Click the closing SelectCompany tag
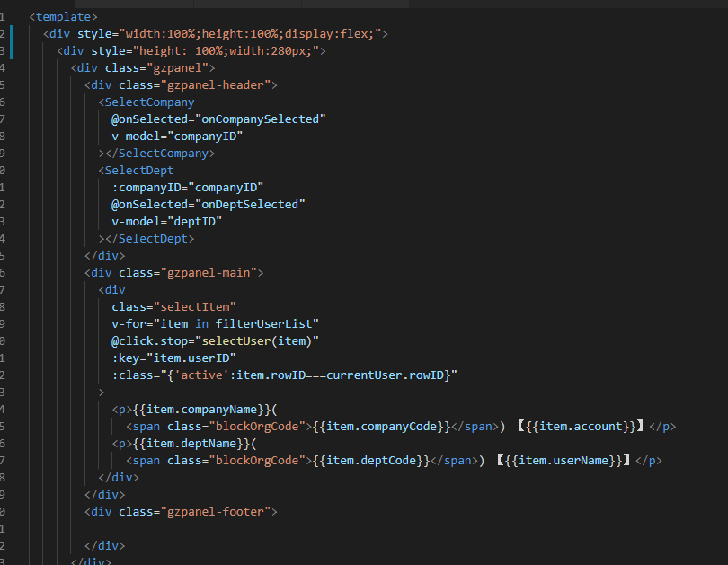Screen dimensions: 728x565 coord(160,154)
